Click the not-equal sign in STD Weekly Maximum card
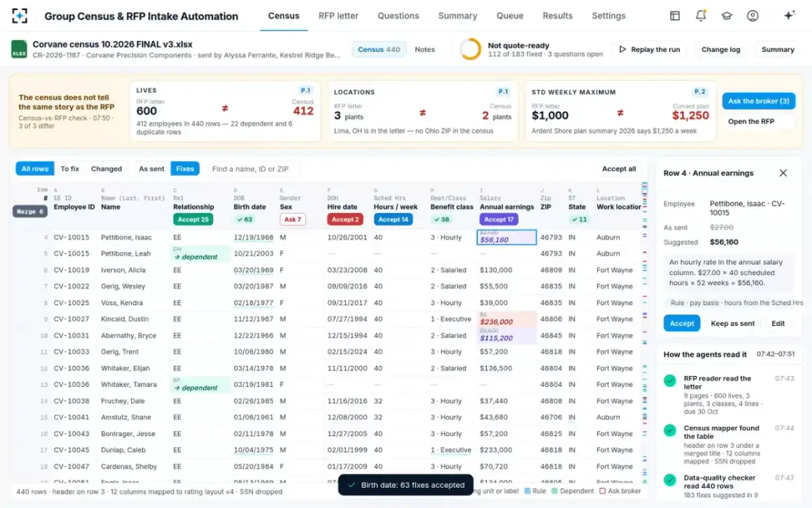This screenshot has height=508, width=812. pyautogui.click(x=620, y=113)
